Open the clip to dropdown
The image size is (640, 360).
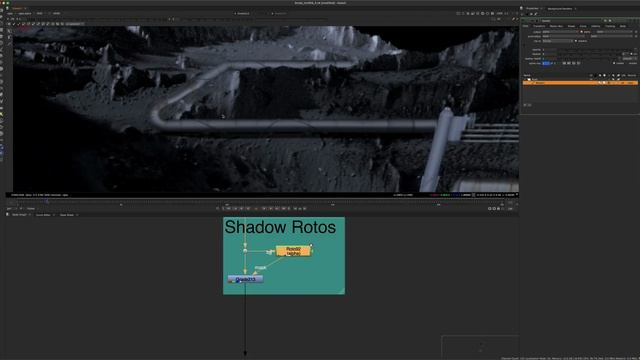pos(558,41)
